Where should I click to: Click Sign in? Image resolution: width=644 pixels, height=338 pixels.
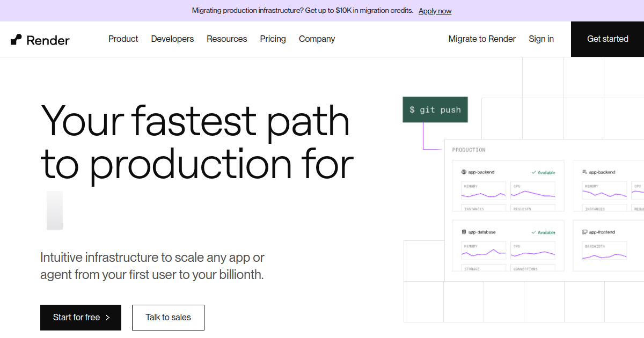point(541,39)
